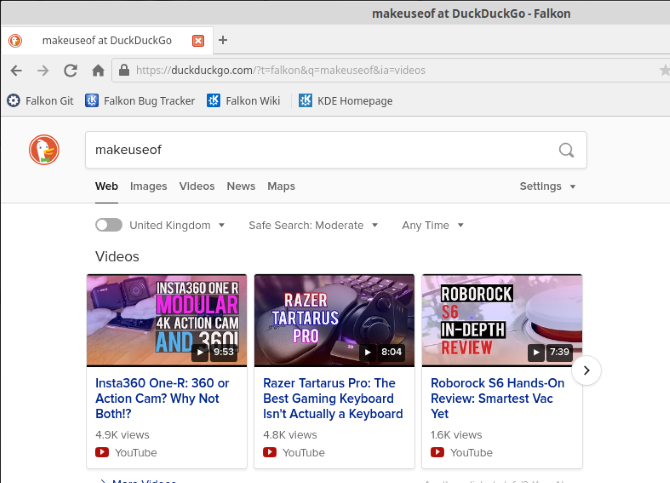Open the Razer Tartarus Pro video link
Image resolution: width=670 pixels, height=483 pixels.
pyautogui.click(x=333, y=398)
